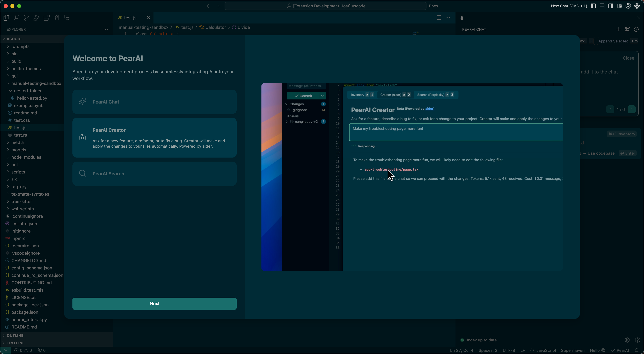This screenshot has width=644, height=354.
Task: Click the Next button
Action: coord(154,303)
